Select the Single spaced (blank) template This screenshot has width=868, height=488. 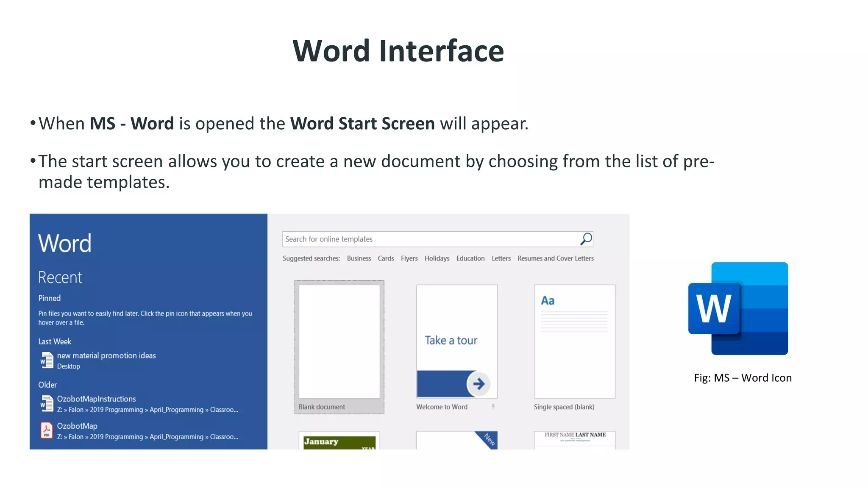coord(574,341)
